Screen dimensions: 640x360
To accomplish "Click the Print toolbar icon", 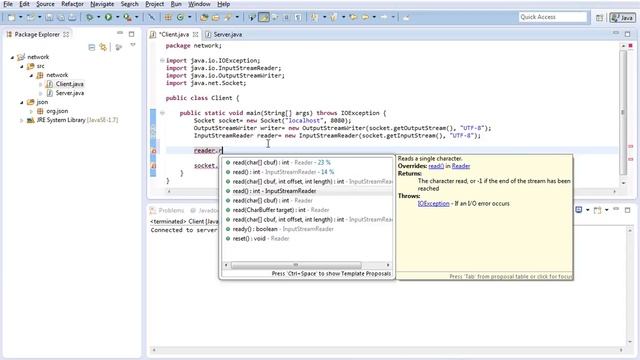I will pyautogui.click(x=72, y=18).
